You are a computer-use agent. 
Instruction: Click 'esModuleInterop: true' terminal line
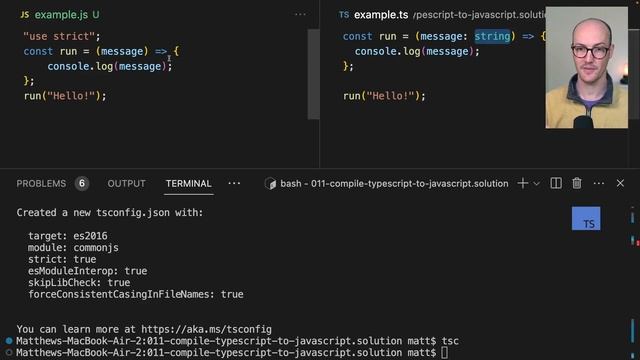point(87,271)
